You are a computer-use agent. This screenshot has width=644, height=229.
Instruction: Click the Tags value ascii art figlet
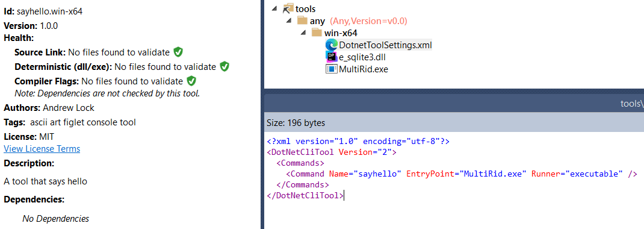point(83,122)
